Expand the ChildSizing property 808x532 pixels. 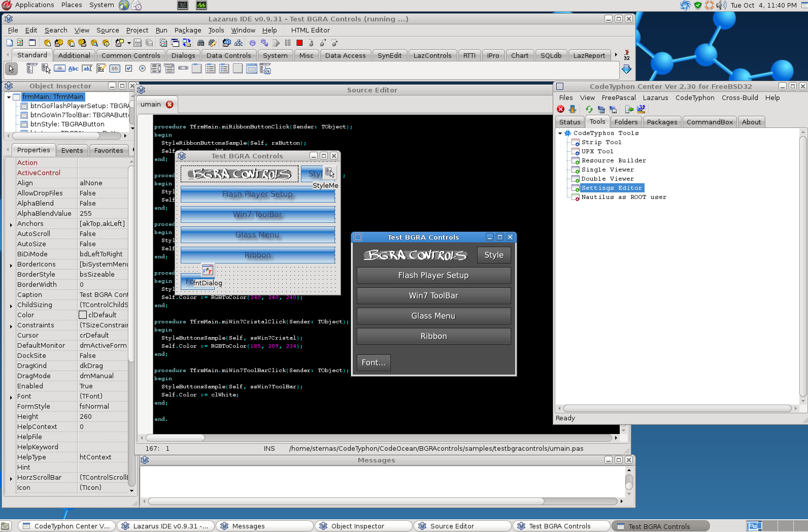pos(11,306)
